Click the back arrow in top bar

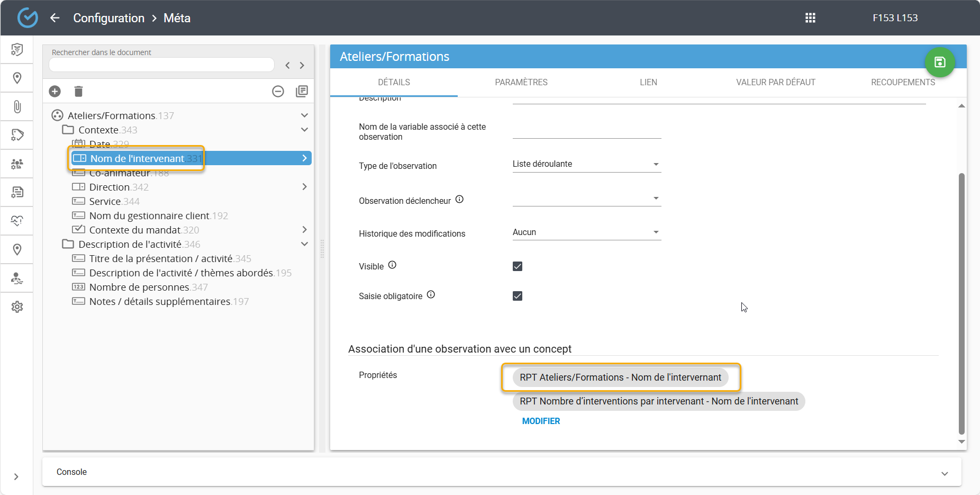(x=55, y=18)
